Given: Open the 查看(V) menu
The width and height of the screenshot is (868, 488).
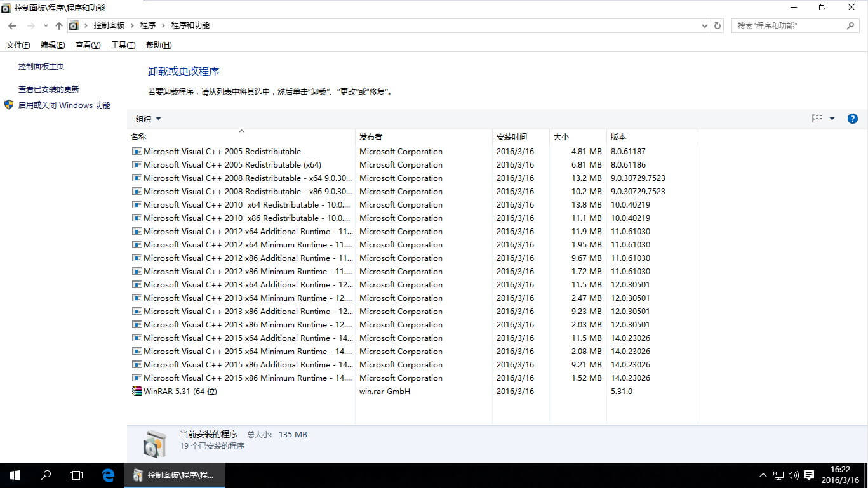Looking at the screenshot, I should (x=88, y=45).
